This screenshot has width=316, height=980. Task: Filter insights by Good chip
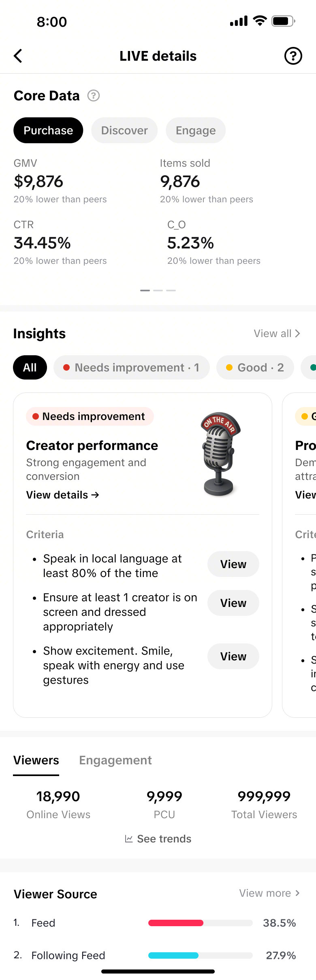tap(255, 367)
